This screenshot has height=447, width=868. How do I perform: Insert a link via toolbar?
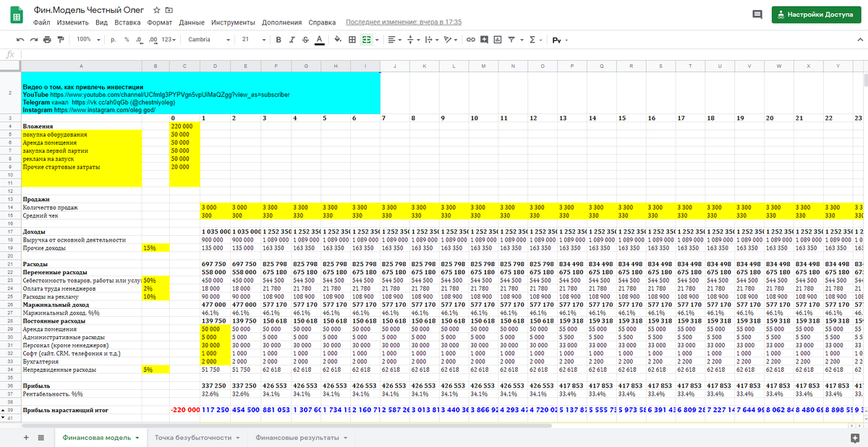(x=472, y=40)
